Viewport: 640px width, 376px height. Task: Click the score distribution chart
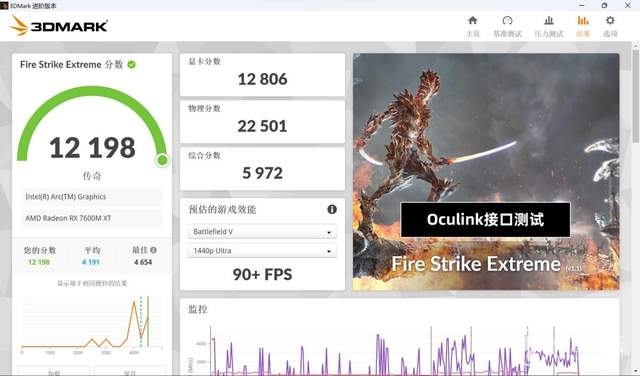click(92, 324)
